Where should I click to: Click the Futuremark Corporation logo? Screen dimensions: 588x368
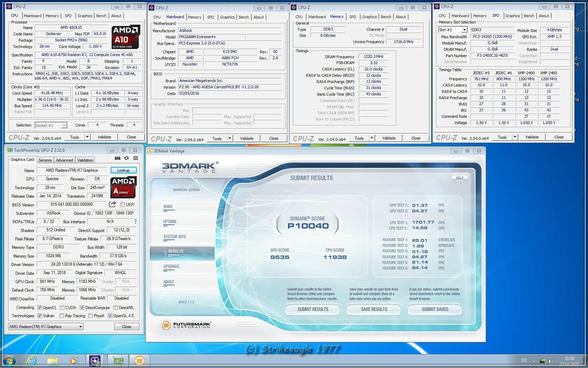tap(187, 325)
